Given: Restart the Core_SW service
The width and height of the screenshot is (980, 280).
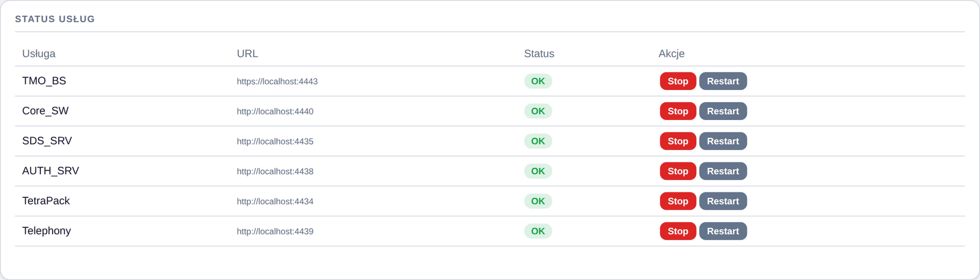Looking at the screenshot, I should point(723,111).
